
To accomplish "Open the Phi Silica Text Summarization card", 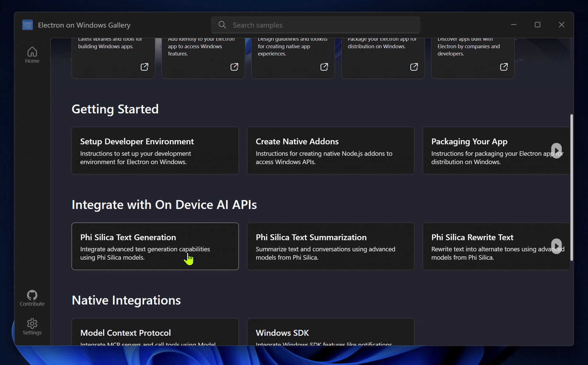I will [x=330, y=246].
